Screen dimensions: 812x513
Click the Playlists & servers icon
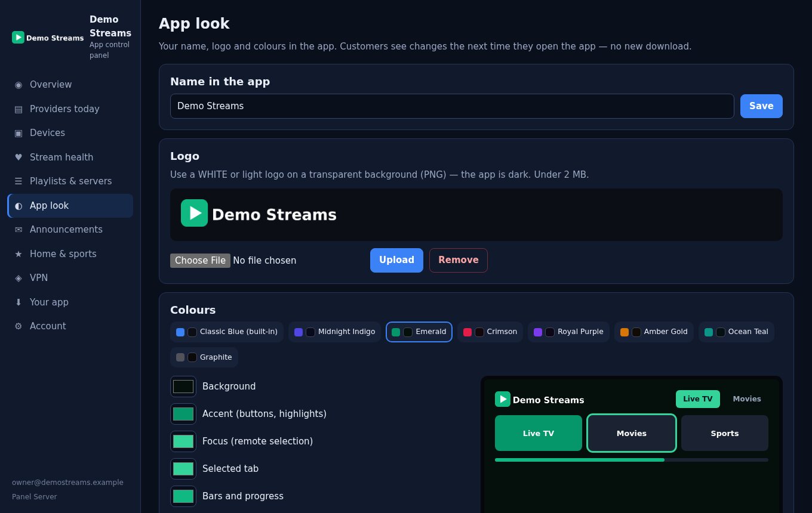19,181
